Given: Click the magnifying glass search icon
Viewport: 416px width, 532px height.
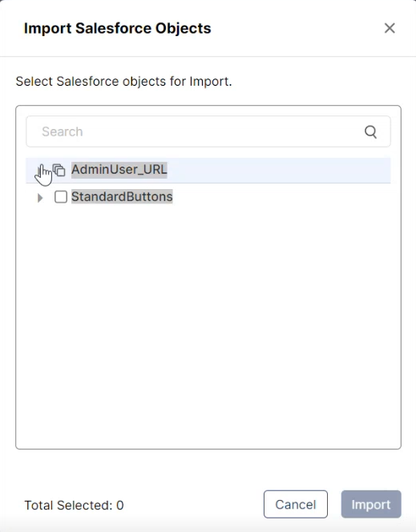Looking at the screenshot, I should 370,131.
